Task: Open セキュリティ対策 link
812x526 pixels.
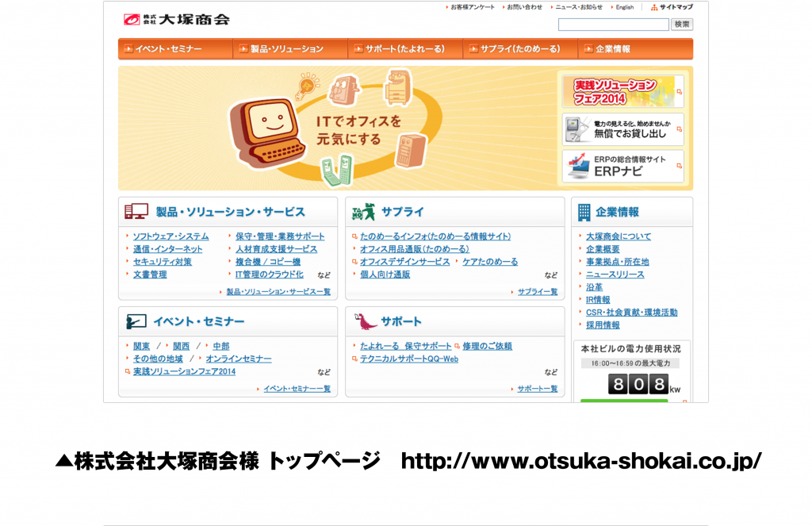Action: click(162, 262)
